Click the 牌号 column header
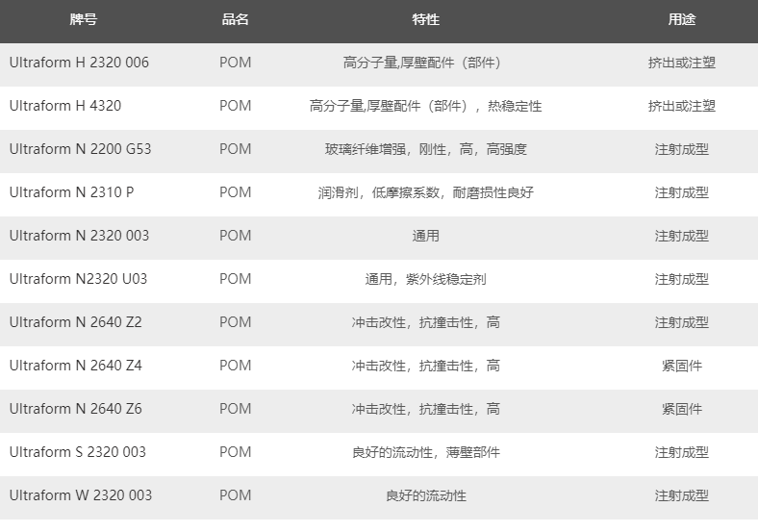 click(x=84, y=19)
